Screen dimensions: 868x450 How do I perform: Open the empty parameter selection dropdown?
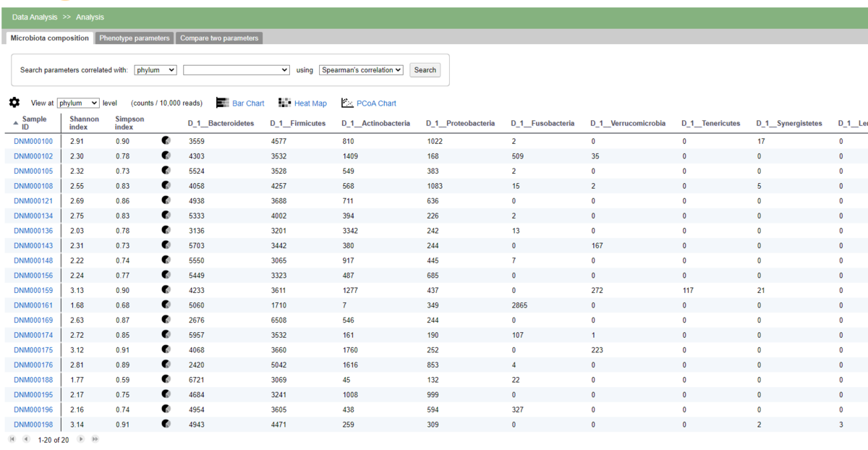click(x=237, y=70)
